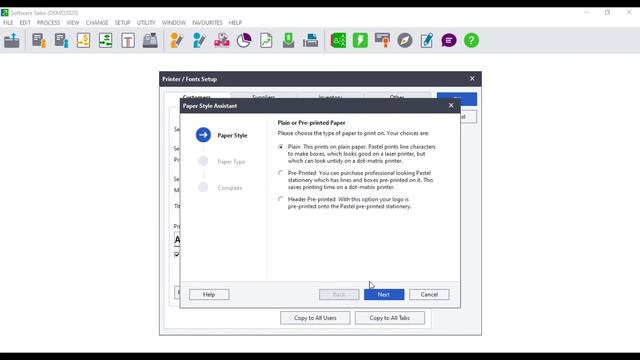Click Next in Paper Style Assistant
The height and width of the screenshot is (360, 640).
(x=384, y=294)
